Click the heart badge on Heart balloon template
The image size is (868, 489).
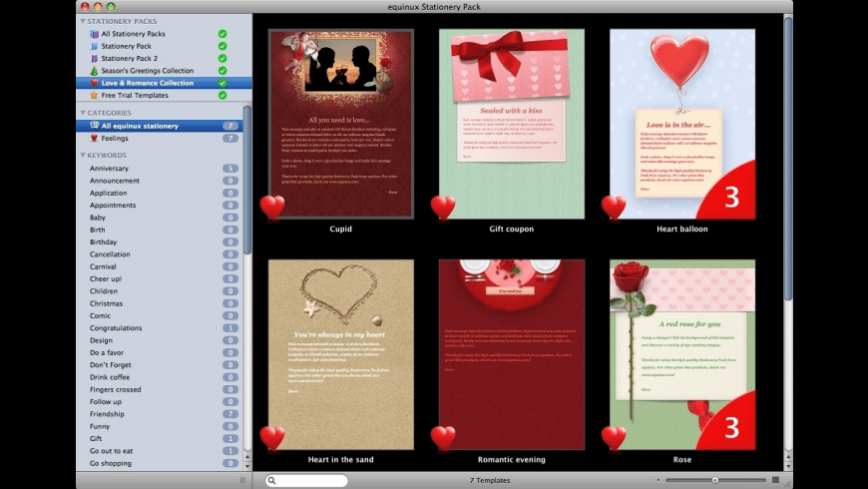(614, 208)
